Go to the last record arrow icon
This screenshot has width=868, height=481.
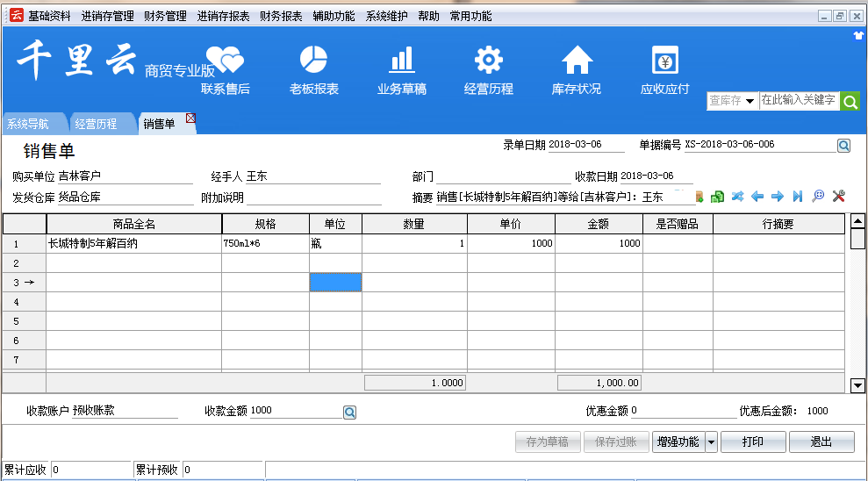[798, 197]
